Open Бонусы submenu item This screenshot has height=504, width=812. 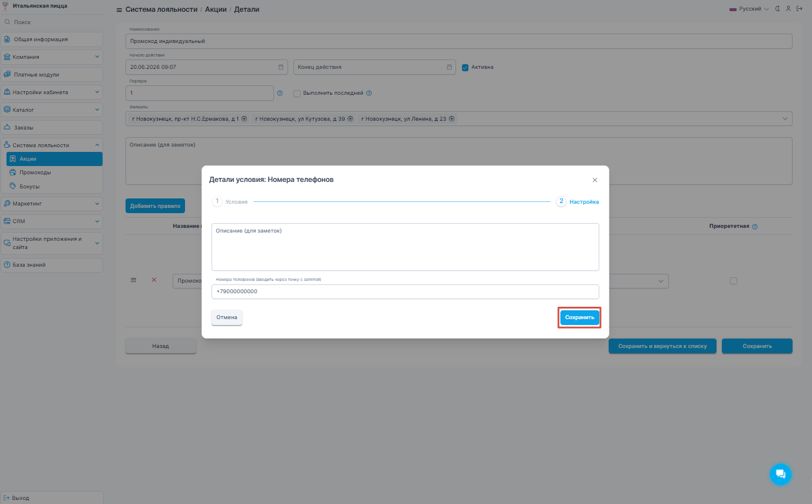click(x=54, y=187)
